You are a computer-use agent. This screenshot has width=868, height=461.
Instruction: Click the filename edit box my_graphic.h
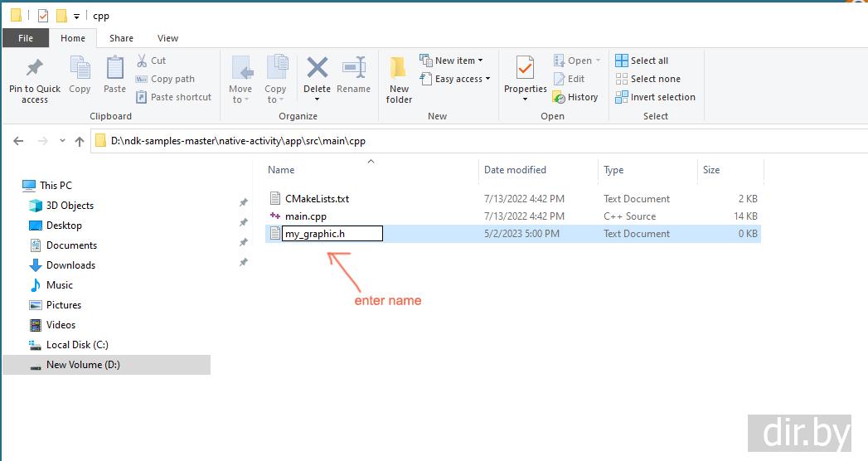(332, 234)
